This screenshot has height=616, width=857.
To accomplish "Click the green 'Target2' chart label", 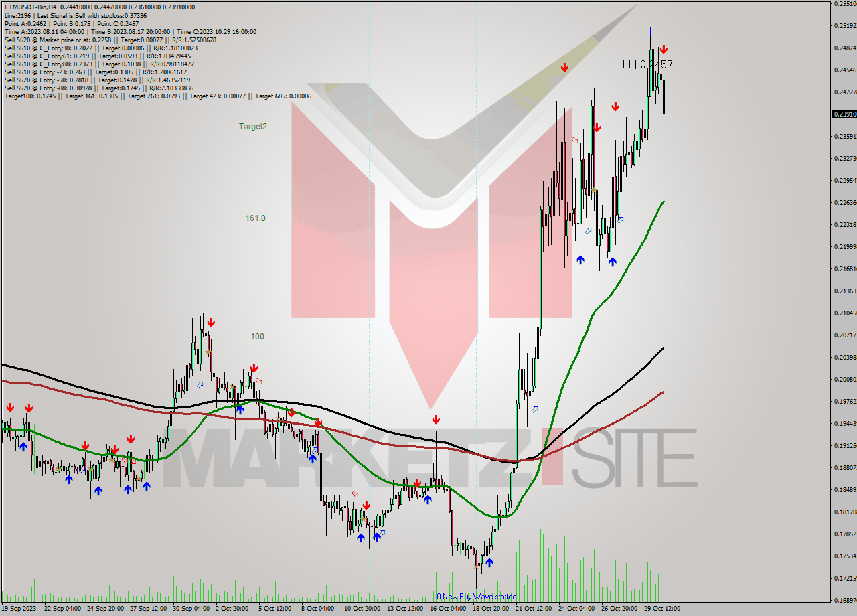I will coord(253,126).
